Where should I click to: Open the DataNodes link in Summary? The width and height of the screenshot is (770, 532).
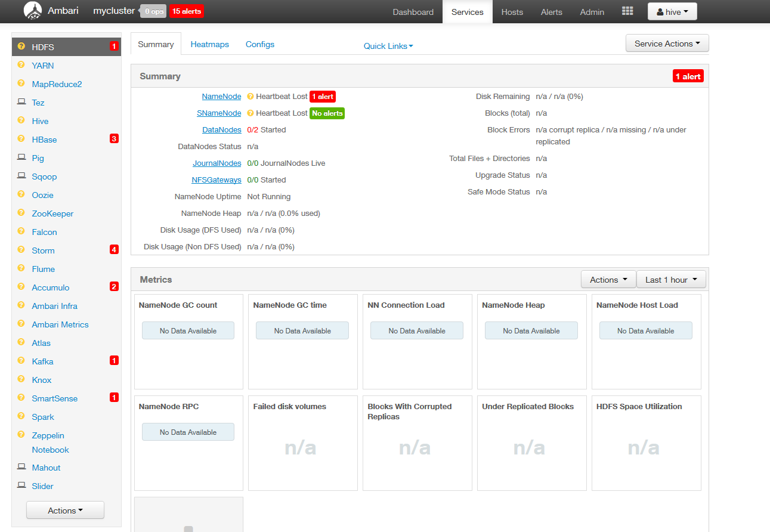(x=221, y=129)
